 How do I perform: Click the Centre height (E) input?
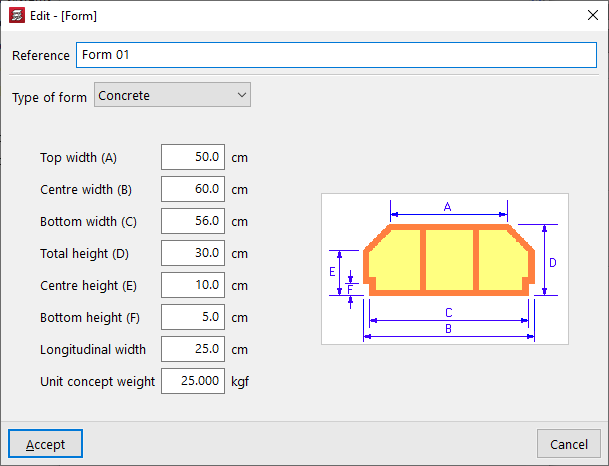(x=192, y=285)
